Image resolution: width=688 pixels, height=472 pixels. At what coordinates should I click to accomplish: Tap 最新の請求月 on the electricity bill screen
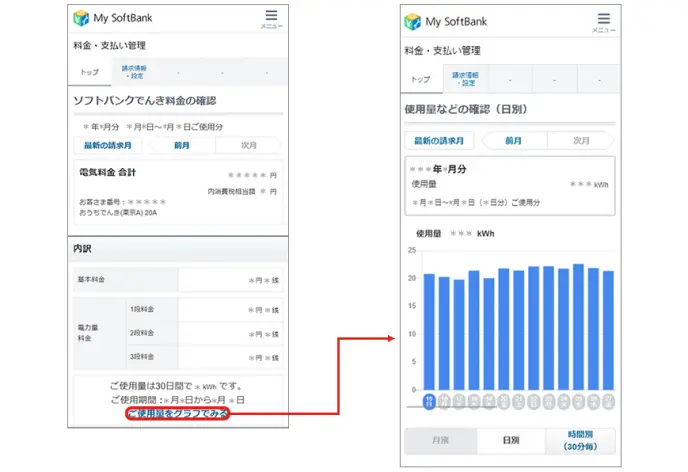pyautogui.click(x=108, y=145)
